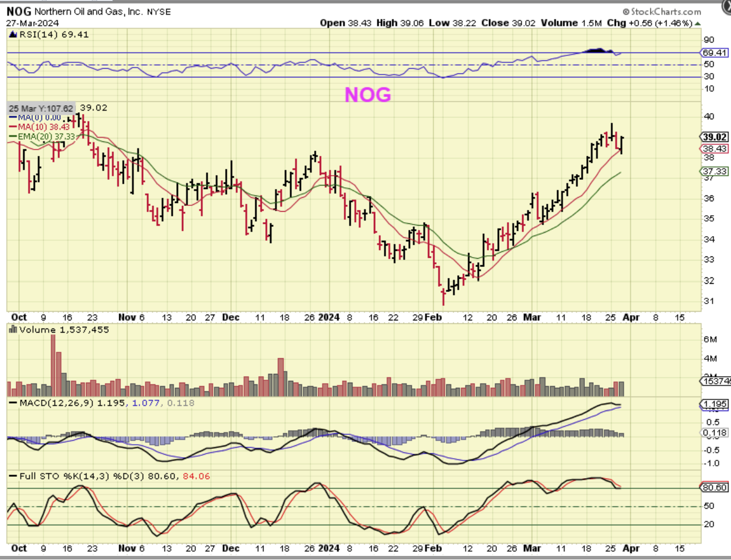This screenshot has height=560, width=731.
Task: Click the MA(10) 38.43 legend entry
Action: [x=44, y=127]
